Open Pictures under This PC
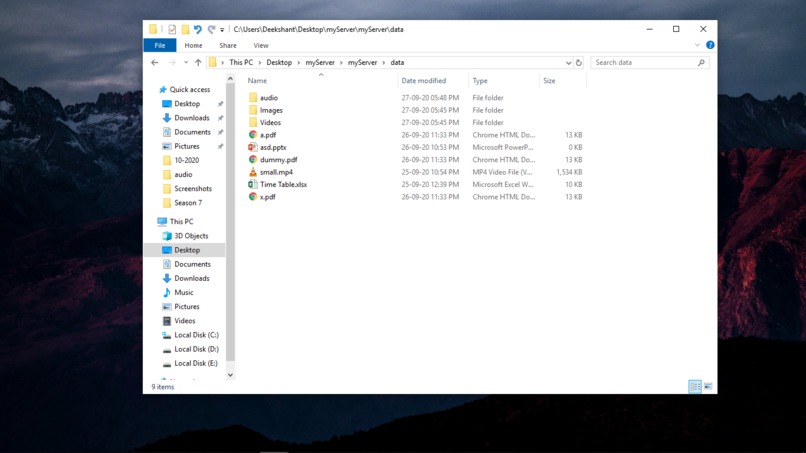 187,306
